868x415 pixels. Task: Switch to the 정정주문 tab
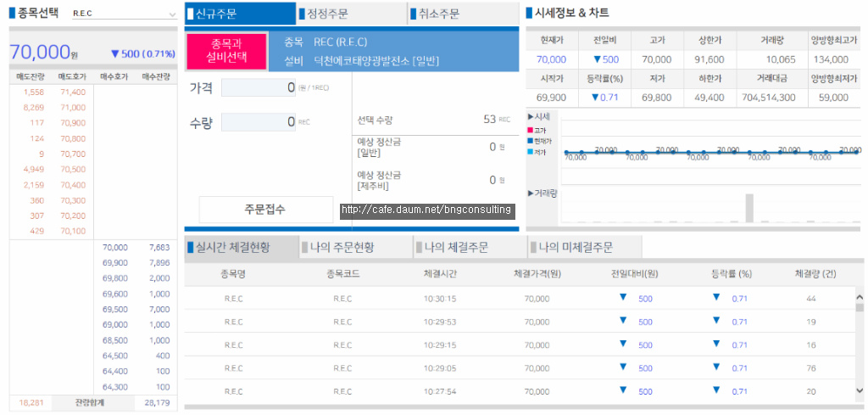[x=352, y=14]
